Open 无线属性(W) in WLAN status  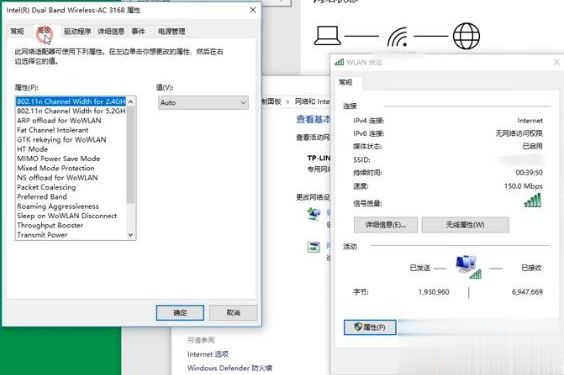pyautogui.click(x=465, y=225)
